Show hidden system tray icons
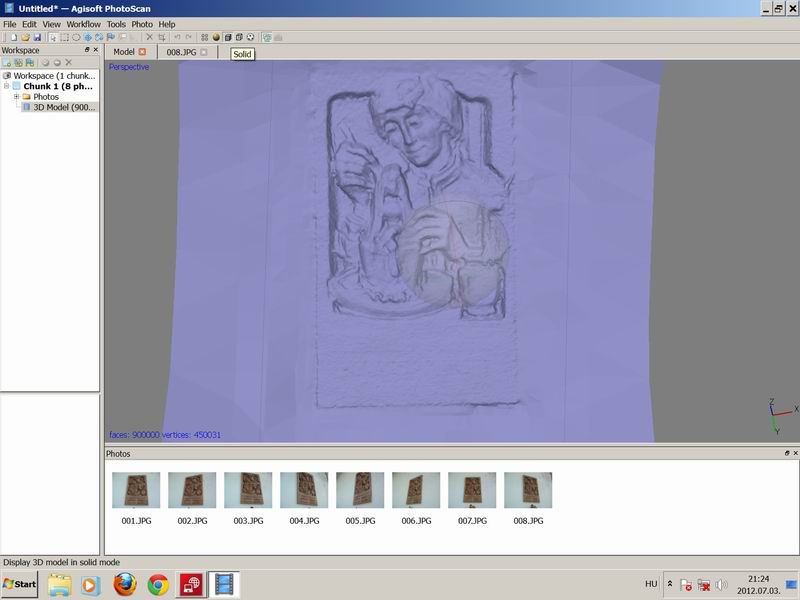The image size is (800, 600). 669,584
